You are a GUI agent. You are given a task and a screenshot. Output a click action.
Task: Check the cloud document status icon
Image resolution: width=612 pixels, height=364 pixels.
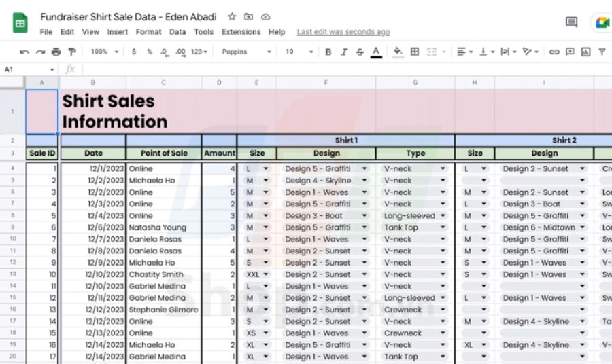(265, 17)
